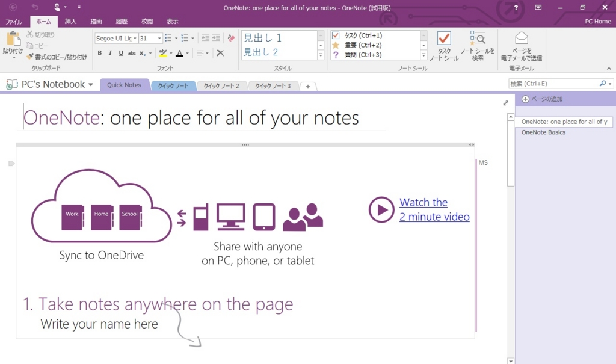Screen dimensions: 616x364
Task: Expand the Note Tags gallery more arrow
Action: click(423, 55)
